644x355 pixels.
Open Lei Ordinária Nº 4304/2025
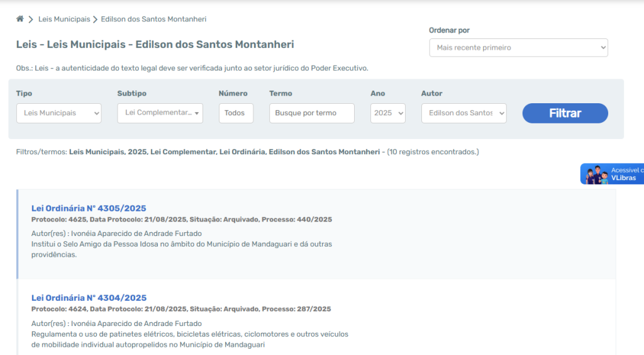click(x=89, y=298)
